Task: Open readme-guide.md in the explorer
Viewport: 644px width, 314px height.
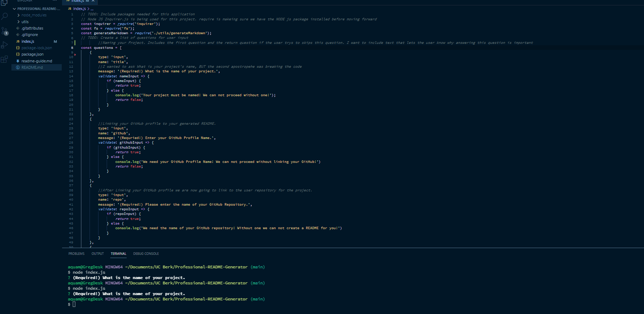Action: [x=37, y=61]
